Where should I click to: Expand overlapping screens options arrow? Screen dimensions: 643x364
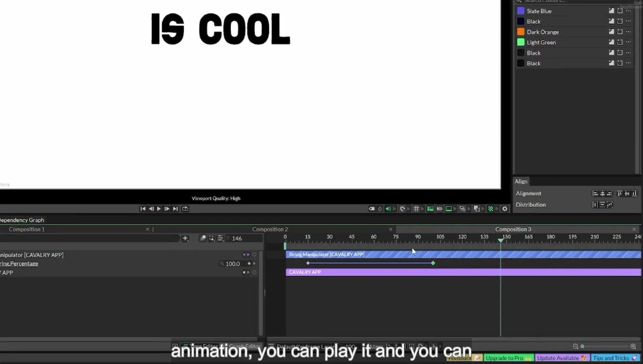pyautogui.click(x=469, y=209)
